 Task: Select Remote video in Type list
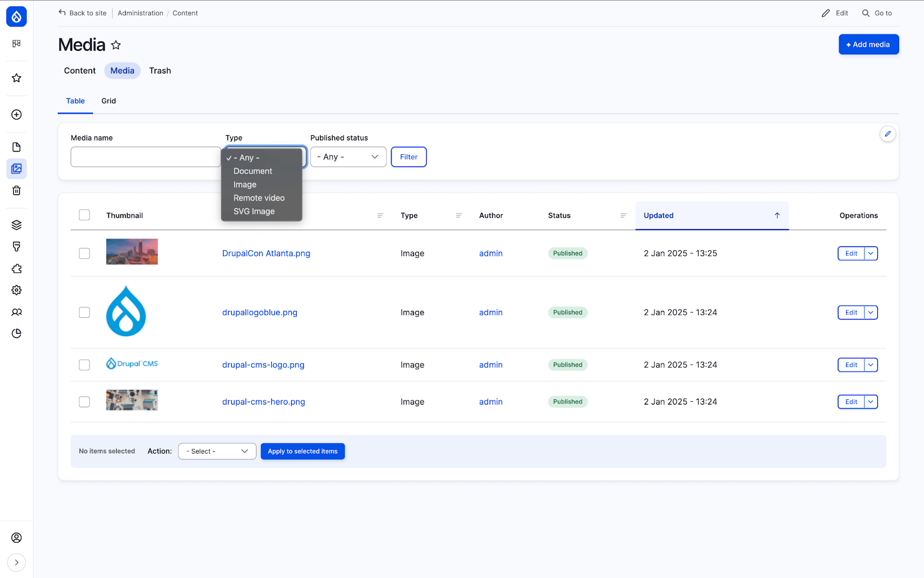(x=262, y=198)
